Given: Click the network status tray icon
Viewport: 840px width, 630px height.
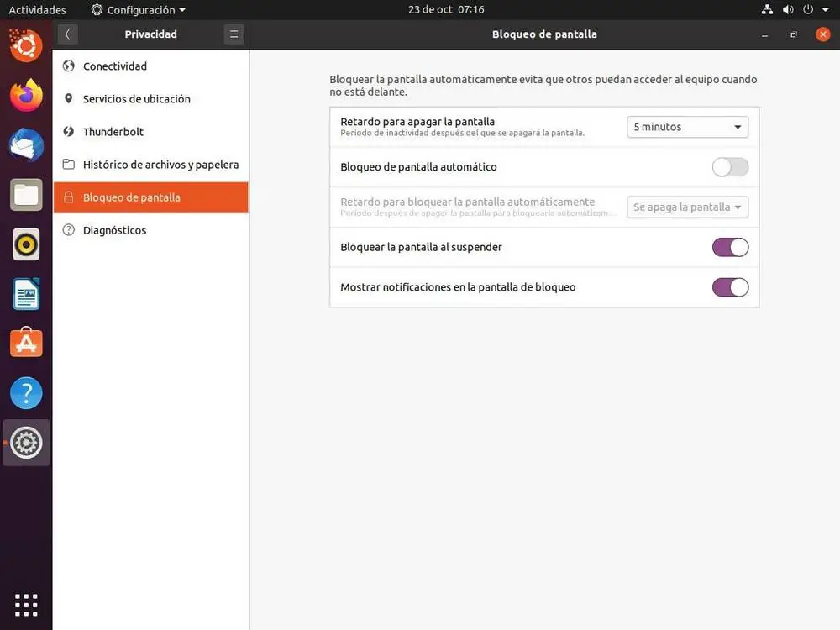Looking at the screenshot, I should [767, 9].
